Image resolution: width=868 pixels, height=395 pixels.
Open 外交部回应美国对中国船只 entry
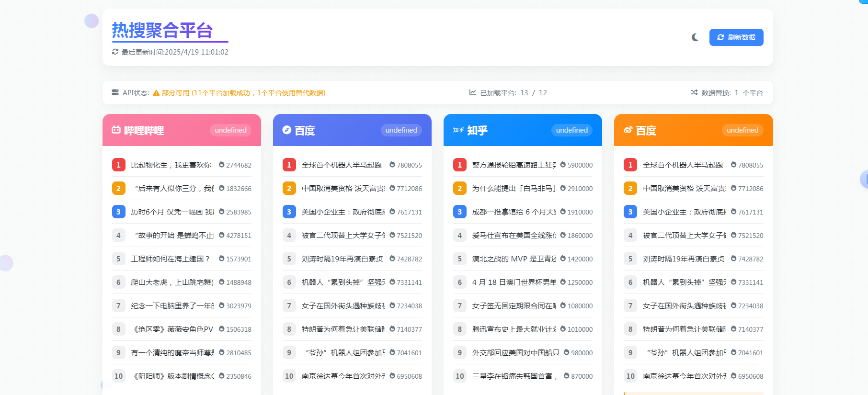pos(515,352)
